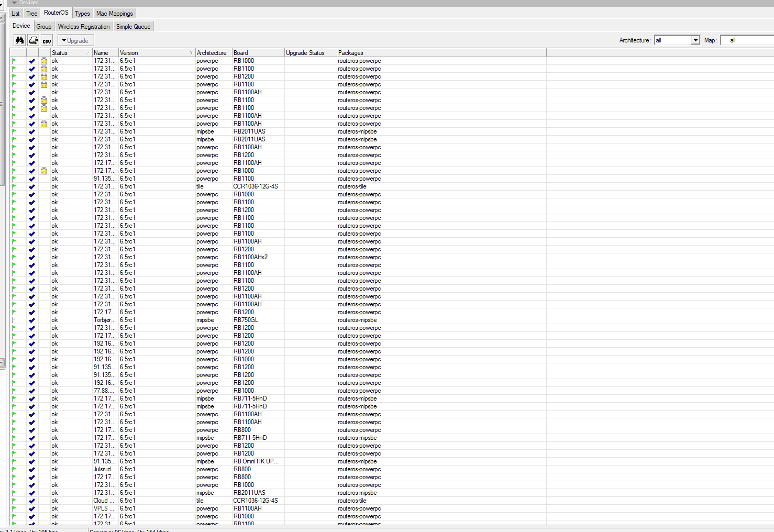The image size is (774, 532).
Task: Select the 'Julsrud...' device name cell
Action: [105, 469]
